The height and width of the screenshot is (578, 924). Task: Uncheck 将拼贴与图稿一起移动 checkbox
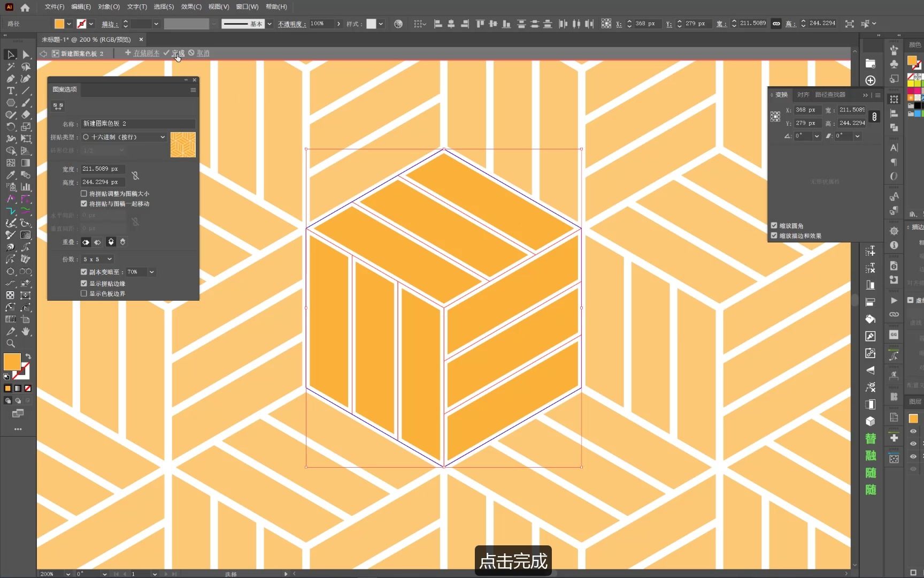tap(84, 203)
